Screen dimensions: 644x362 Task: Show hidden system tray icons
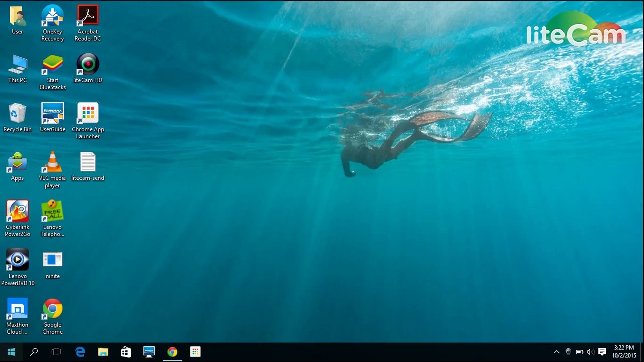556,352
